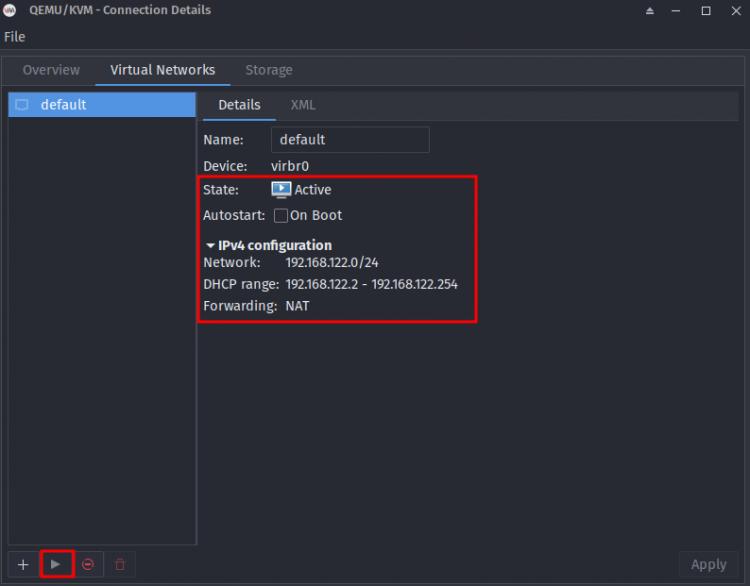The width and height of the screenshot is (750, 586).
Task: Stop the network with red stop icon
Action: tap(88, 564)
